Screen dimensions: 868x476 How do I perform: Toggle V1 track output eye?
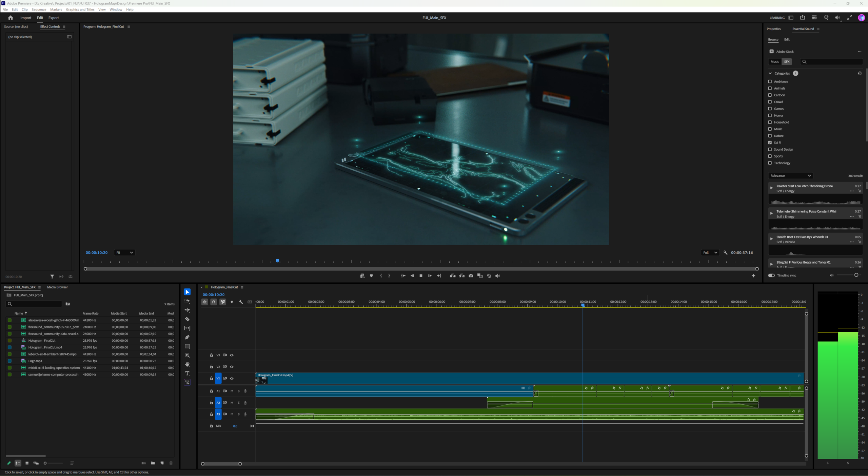coord(232,379)
